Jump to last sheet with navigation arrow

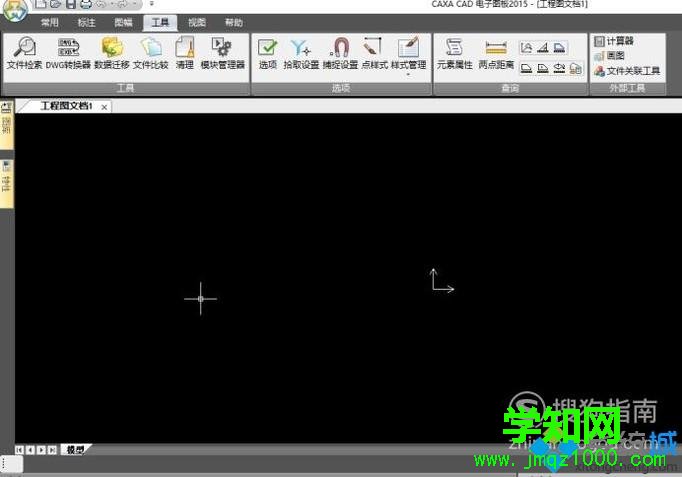click(x=53, y=450)
